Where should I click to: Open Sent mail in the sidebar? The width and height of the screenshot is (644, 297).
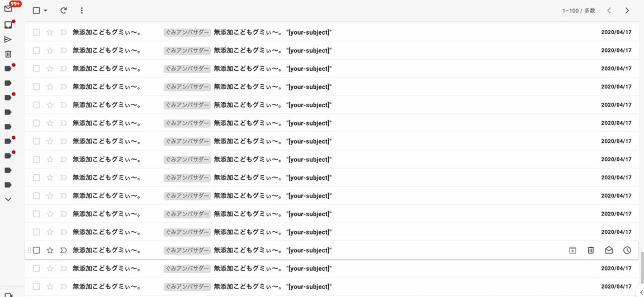click(x=8, y=40)
